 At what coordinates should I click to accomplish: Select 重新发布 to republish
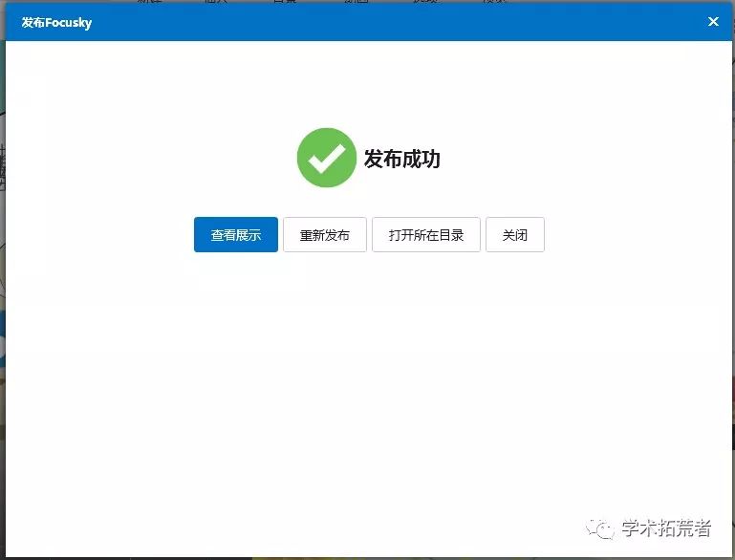(325, 234)
